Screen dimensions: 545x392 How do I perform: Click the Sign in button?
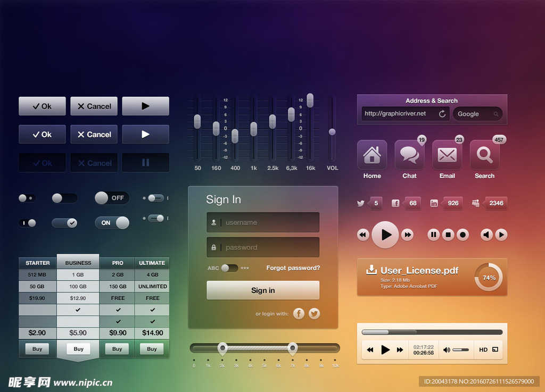tap(263, 290)
